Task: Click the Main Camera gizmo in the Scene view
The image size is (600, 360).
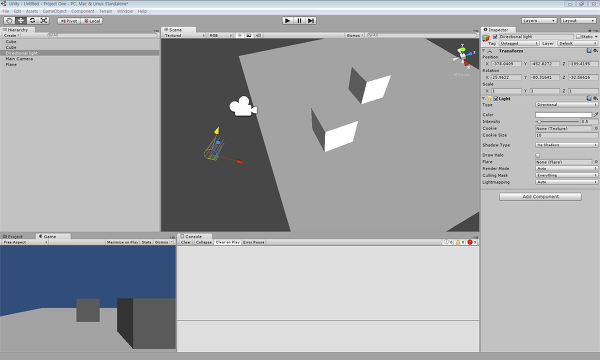Action: point(243,106)
